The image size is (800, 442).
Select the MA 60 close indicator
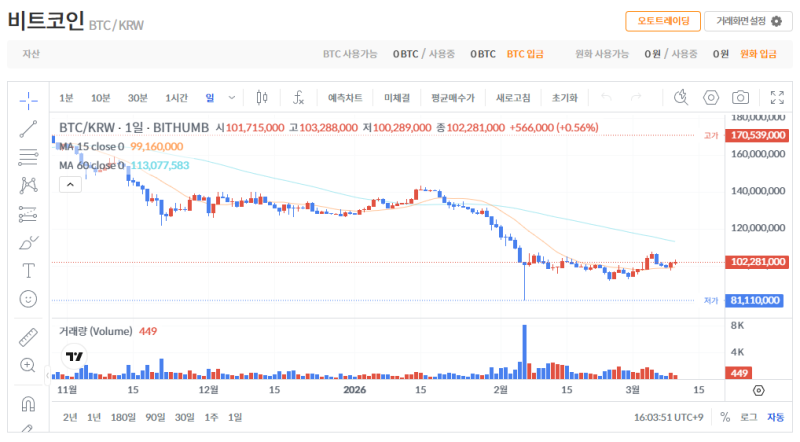tap(92, 166)
